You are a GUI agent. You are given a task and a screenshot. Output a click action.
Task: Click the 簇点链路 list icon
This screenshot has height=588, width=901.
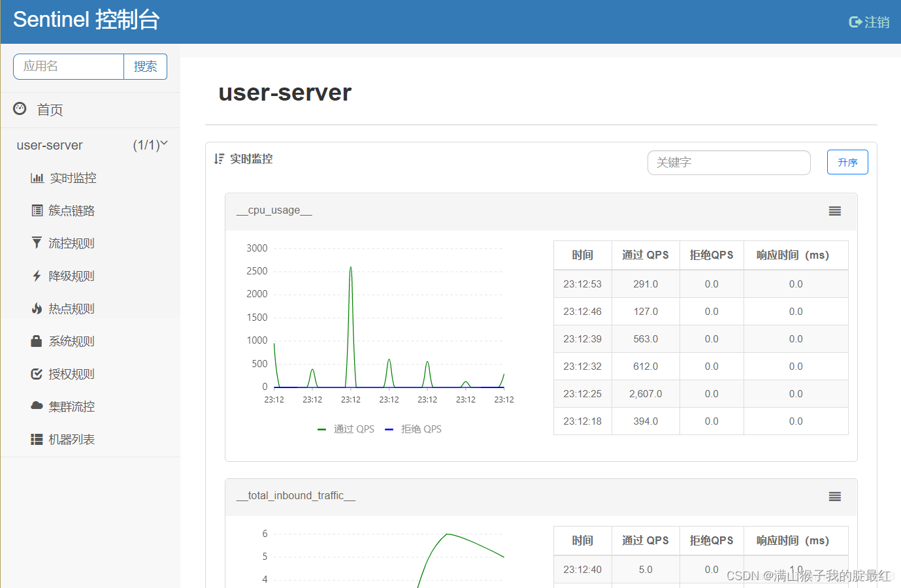pyautogui.click(x=37, y=210)
